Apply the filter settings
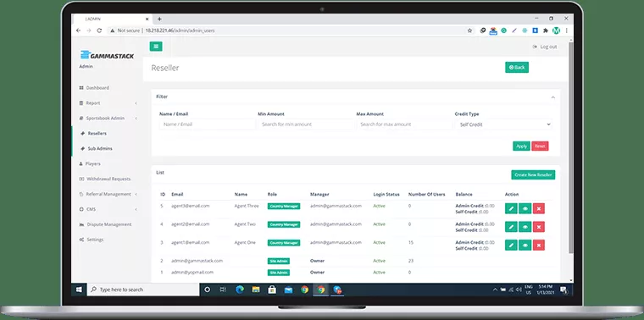 (x=521, y=146)
